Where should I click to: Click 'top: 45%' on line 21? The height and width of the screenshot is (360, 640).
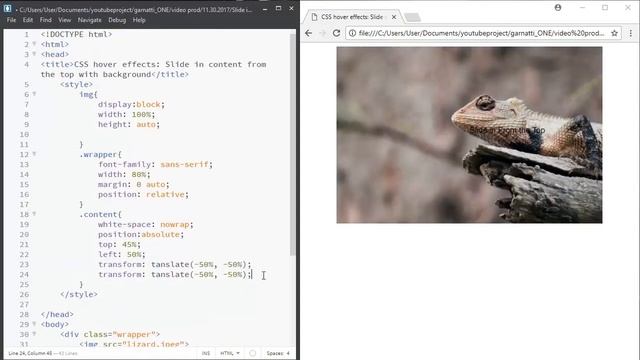coord(119,244)
